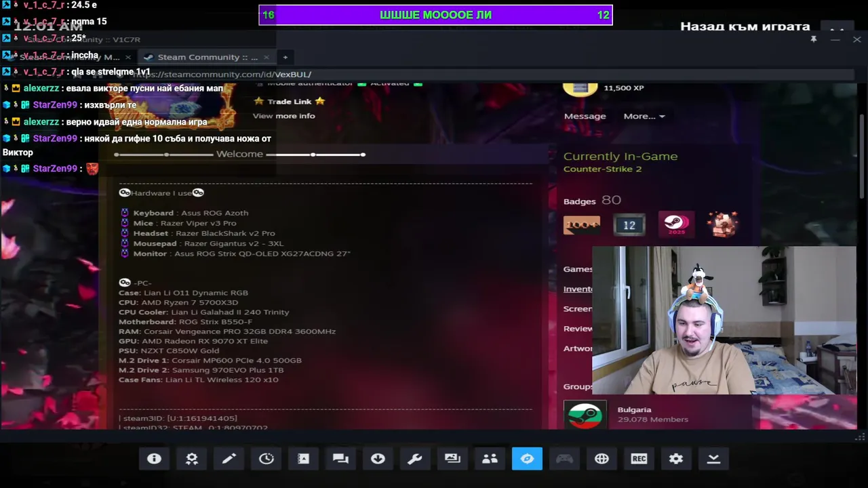The image size is (868, 488).
Task: Open the globe web browser icon
Action: (x=601, y=459)
